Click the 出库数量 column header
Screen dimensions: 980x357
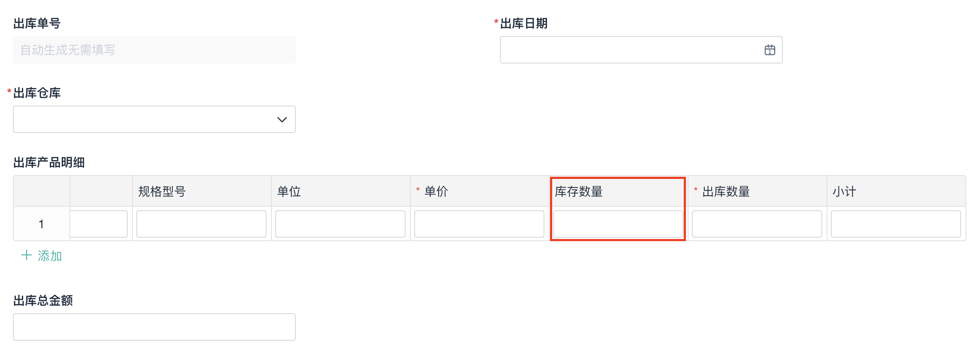(x=726, y=191)
